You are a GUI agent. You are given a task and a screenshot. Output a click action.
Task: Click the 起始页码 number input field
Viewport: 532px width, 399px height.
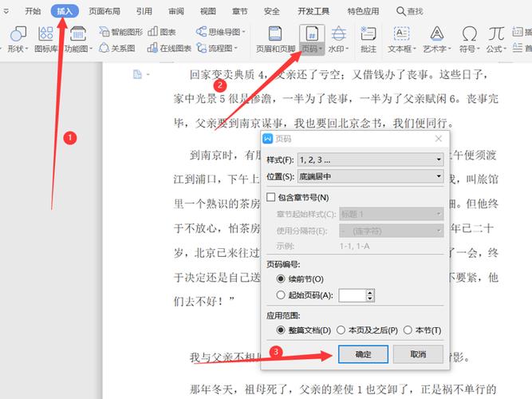click(x=353, y=295)
